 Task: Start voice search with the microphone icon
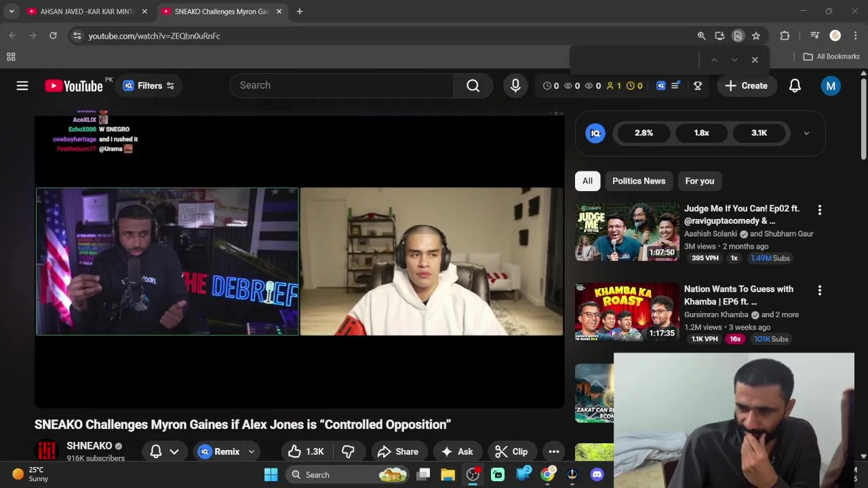pos(515,85)
